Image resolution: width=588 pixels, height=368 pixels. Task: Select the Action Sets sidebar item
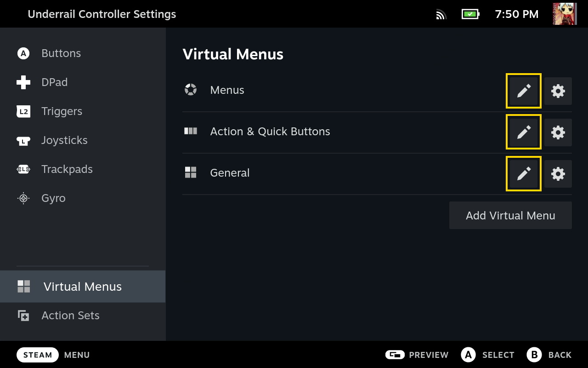tap(70, 316)
